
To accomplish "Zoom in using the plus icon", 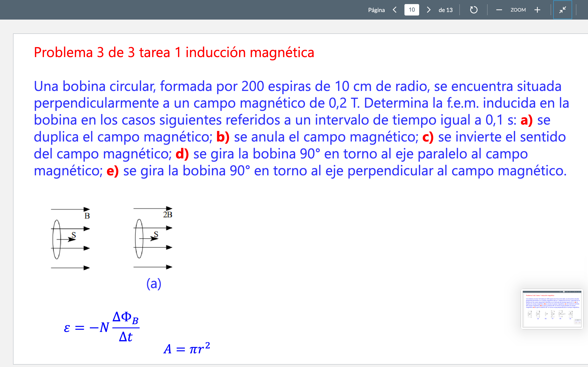I will click(x=537, y=10).
